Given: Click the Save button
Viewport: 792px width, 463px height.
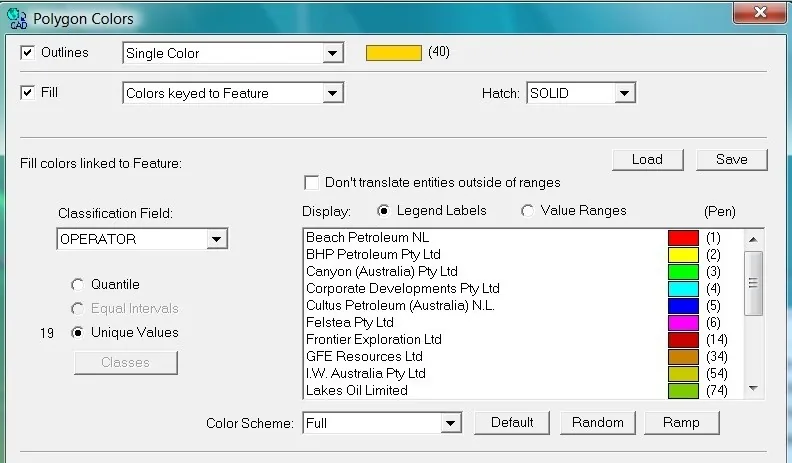Looking at the screenshot, I should click(x=731, y=160).
